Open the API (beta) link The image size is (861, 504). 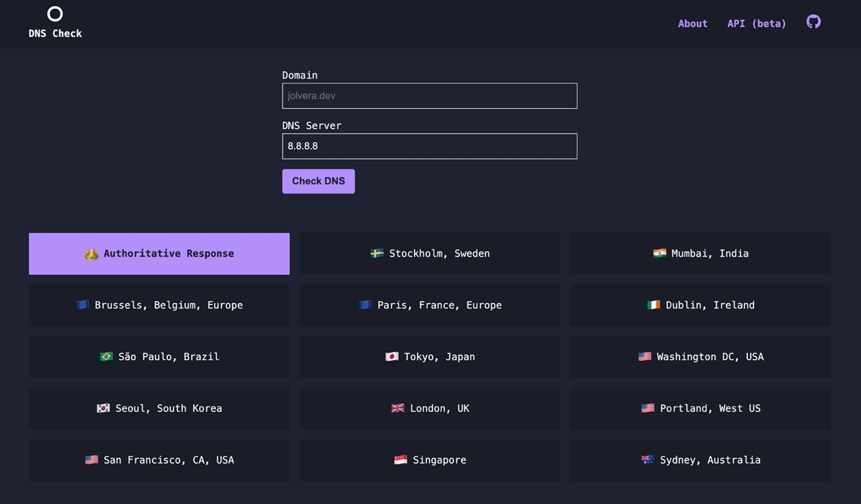click(x=757, y=24)
